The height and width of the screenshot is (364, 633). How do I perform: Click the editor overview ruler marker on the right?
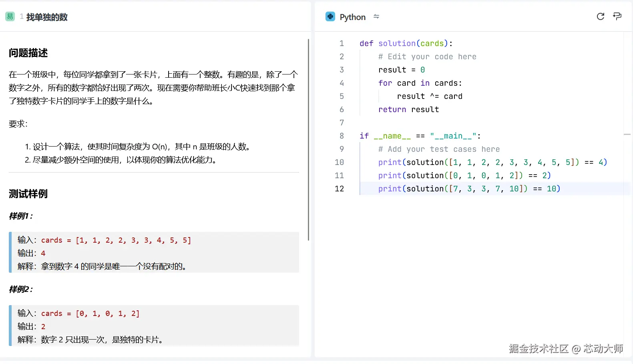tap(627, 135)
